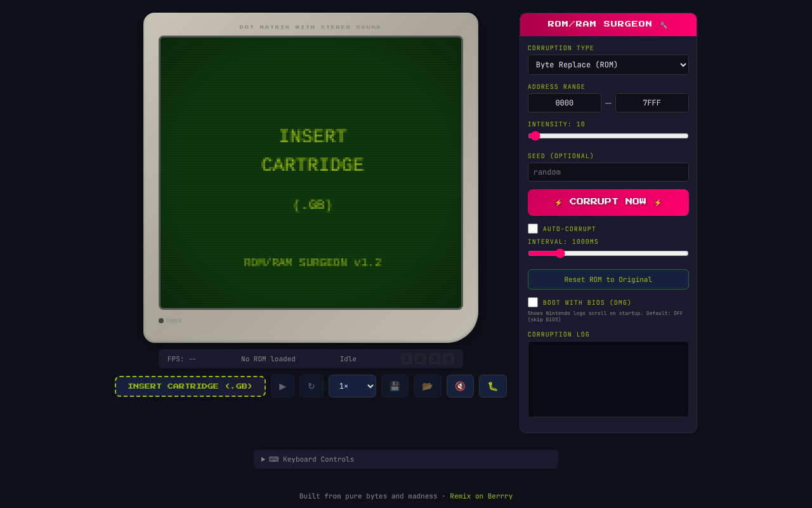Click the 'ROM/RAM SURGEON v1.2' screen text
The height and width of the screenshot is (508, 812).
313,262
